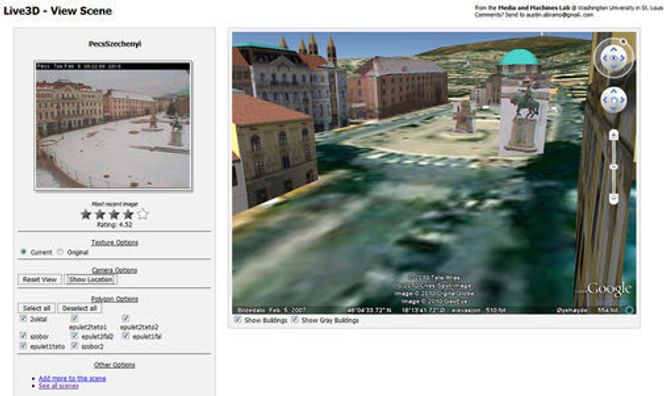Toggle the epulet2teto2 polygon checkbox
Image resolution: width=664 pixels, height=396 pixels.
125,318
